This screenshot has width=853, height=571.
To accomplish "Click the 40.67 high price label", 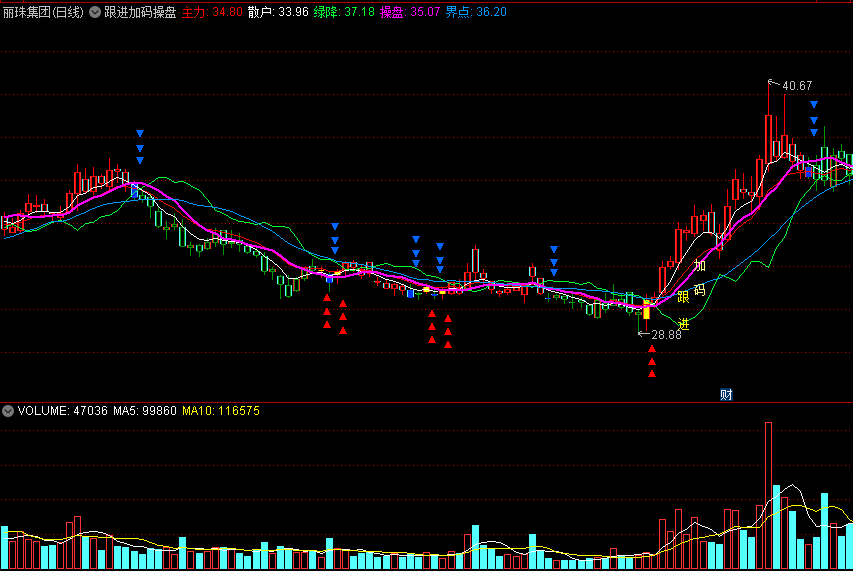I will click(797, 85).
